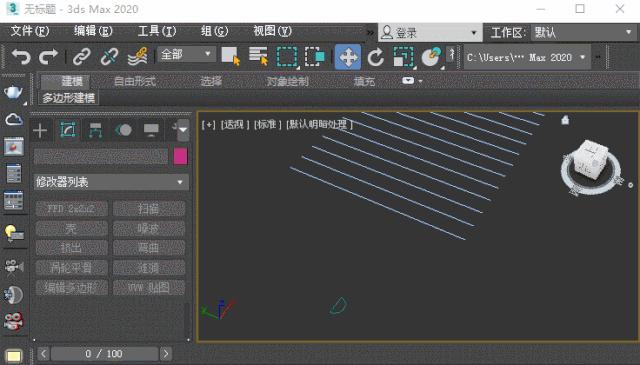Click the Undo arrow icon

pos(21,57)
